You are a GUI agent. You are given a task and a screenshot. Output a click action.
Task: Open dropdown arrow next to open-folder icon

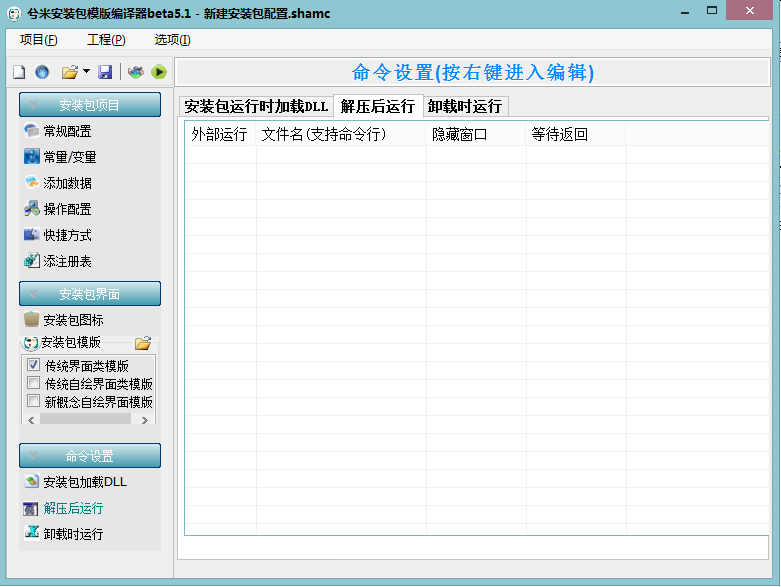pos(86,72)
